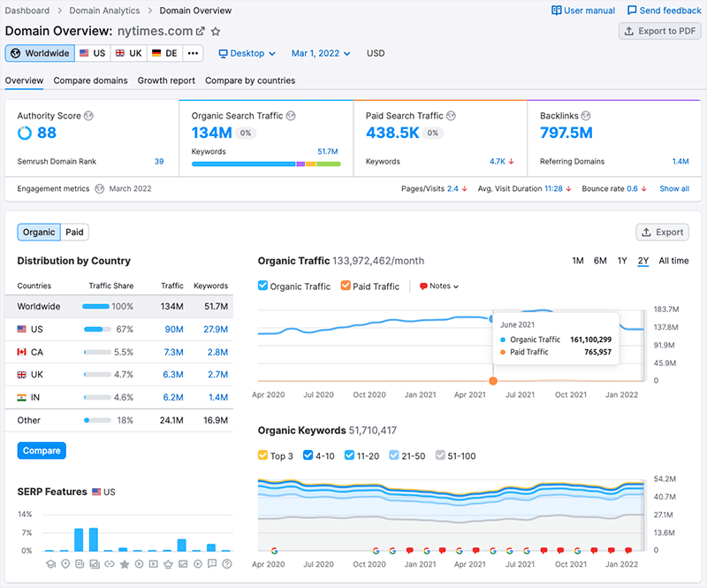The width and height of the screenshot is (707, 588).
Task: Click the Dashboard breadcrumb
Action: 27,11
